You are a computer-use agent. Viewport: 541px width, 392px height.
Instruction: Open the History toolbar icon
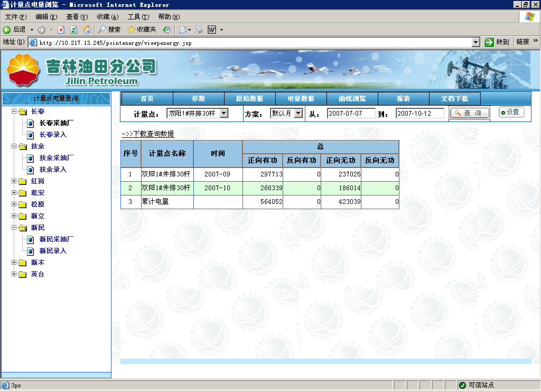[x=166, y=30]
